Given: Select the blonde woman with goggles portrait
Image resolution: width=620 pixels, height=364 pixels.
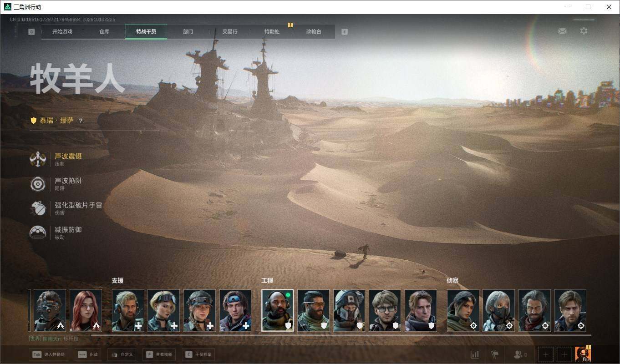Looking at the screenshot, I should 164,310.
